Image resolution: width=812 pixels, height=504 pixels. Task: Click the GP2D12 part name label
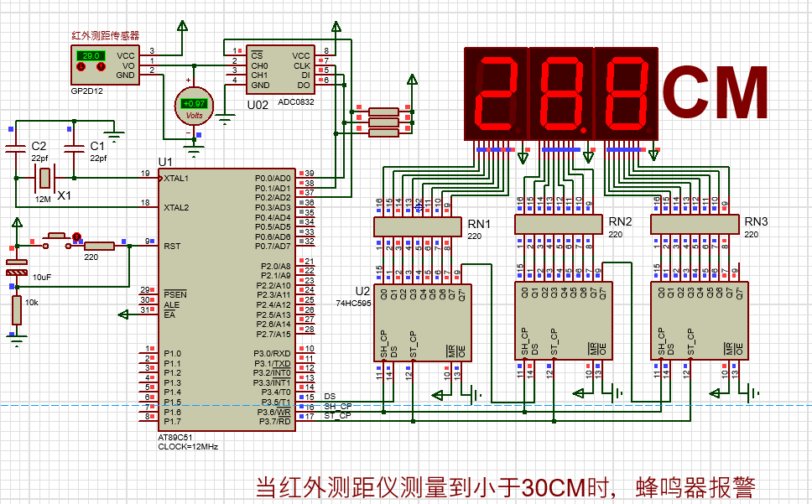pyautogui.click(x=87, y=91)
